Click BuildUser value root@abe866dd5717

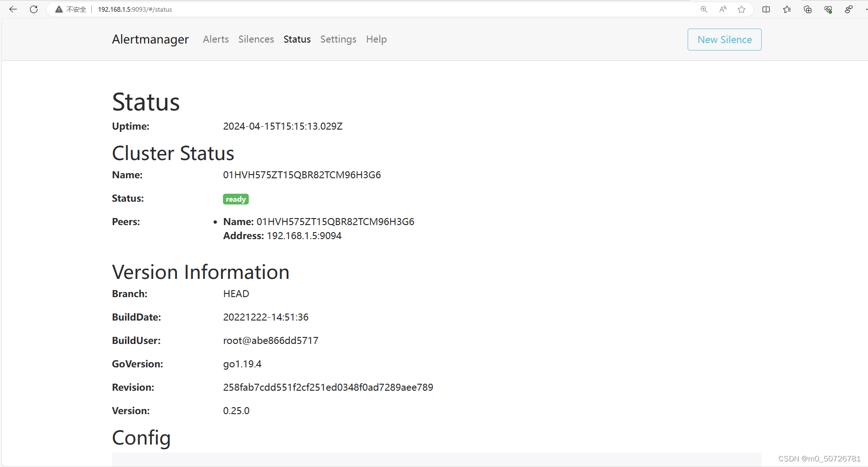click(x=271, y=341)
